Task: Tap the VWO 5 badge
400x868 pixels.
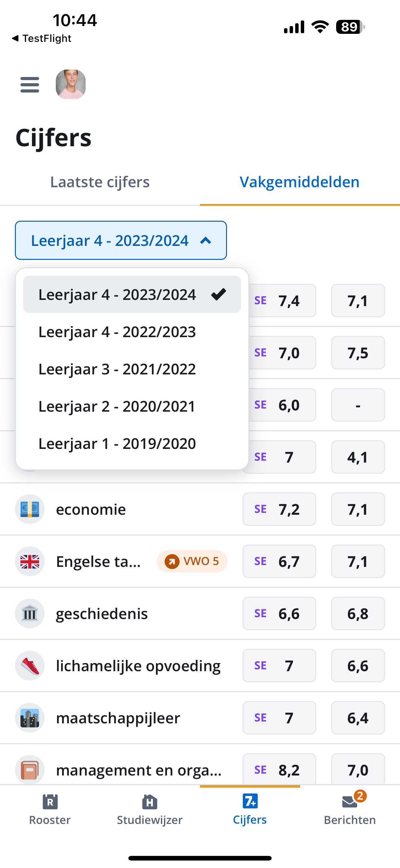Action: [192, 561]
